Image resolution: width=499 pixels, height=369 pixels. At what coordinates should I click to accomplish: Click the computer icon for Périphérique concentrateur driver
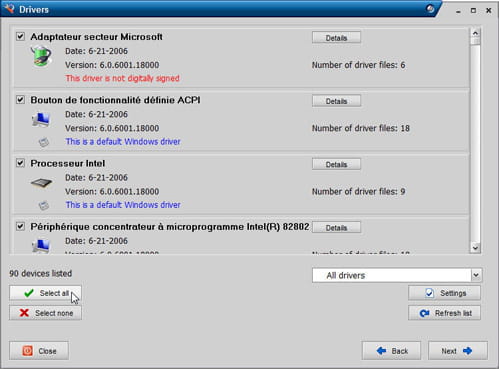(41, 246)
